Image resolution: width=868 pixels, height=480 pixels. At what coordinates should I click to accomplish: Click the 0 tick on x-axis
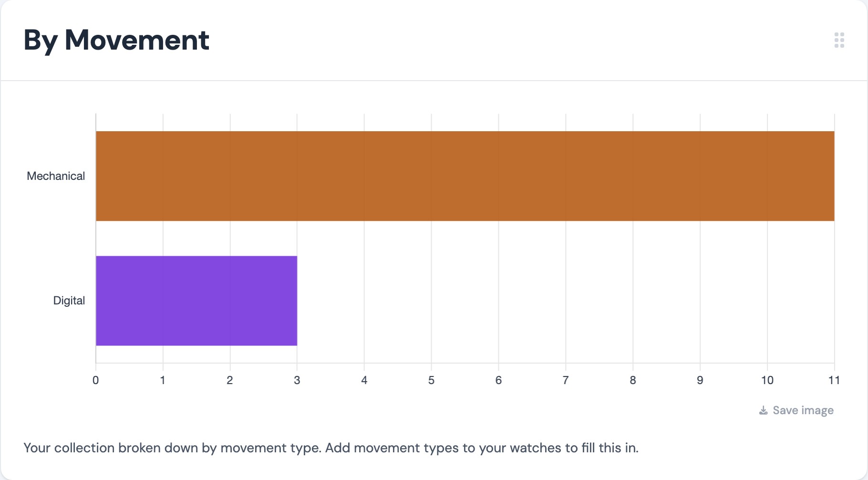(x=96, y=380)
